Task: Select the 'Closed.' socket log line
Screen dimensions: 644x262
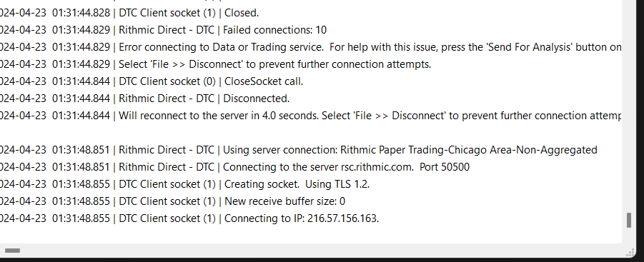Action: click(x=129, y=13)
